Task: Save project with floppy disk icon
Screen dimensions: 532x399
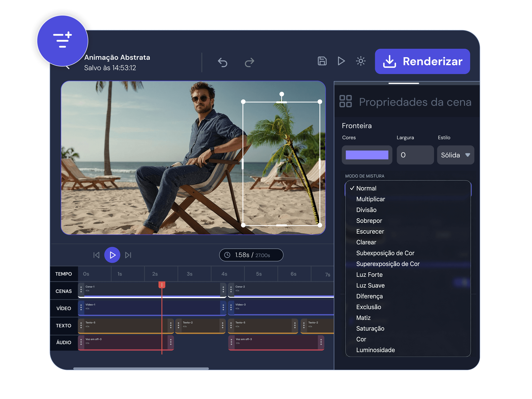Action: [322, 61]
